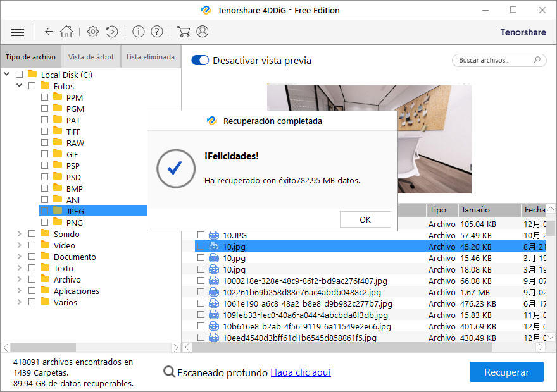
Task: Collapse the Local Disk (C:) node
Action: point(7,74)
